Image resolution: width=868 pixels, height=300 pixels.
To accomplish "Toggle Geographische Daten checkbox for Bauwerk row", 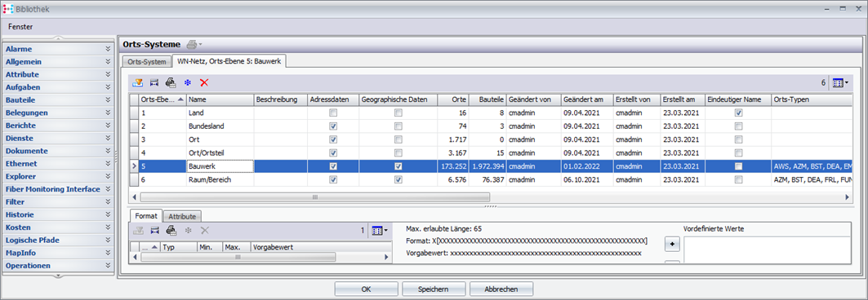I will (398, 166).
